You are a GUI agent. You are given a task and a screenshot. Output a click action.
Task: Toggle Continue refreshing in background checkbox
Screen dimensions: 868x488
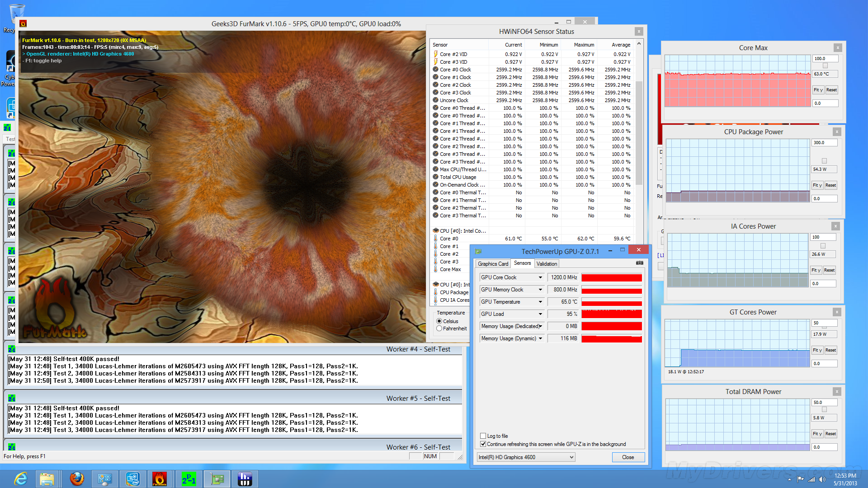click(483, 444)
